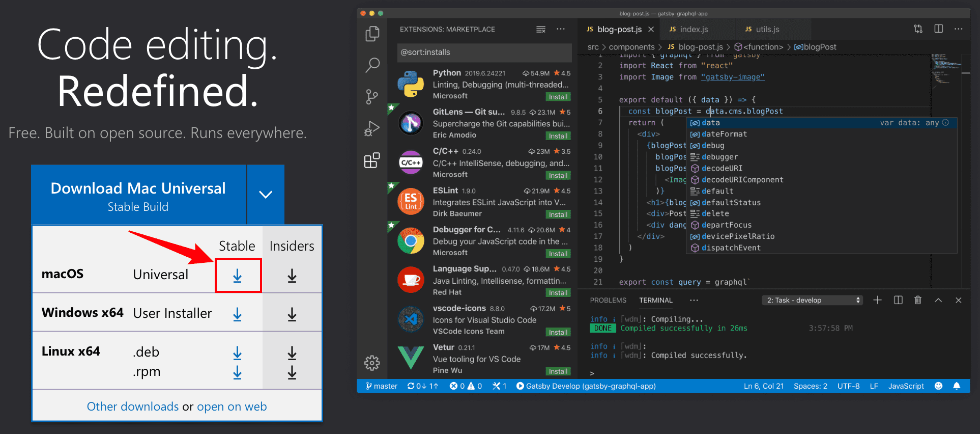980x434 pixels.
Task: Close the terminal panel
Action: click(x=959, y=300)
